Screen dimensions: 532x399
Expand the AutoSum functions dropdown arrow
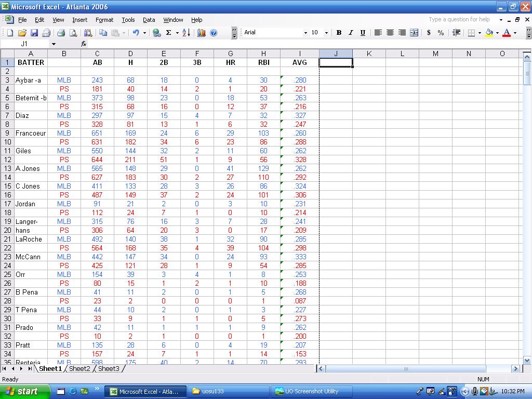(x=177, y=33)
